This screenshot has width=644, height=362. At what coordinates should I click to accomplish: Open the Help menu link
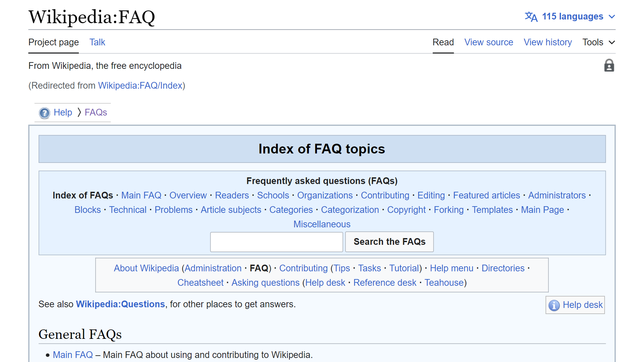coord(451,268)
